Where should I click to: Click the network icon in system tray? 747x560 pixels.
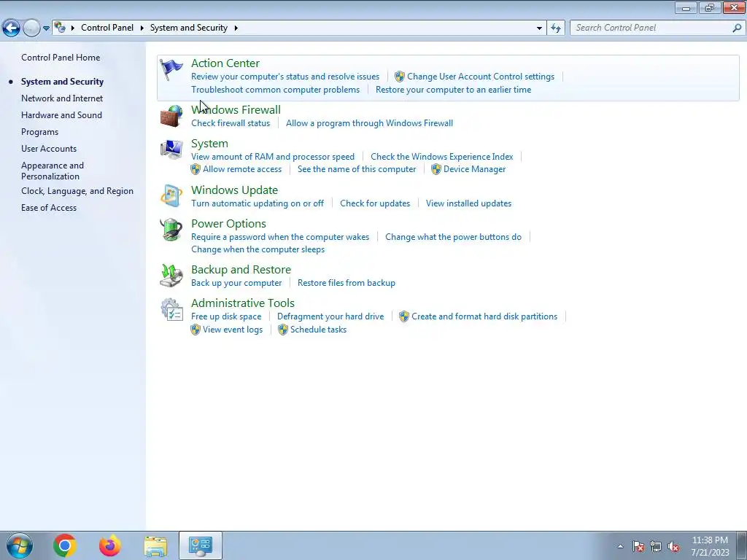[656, 547]
